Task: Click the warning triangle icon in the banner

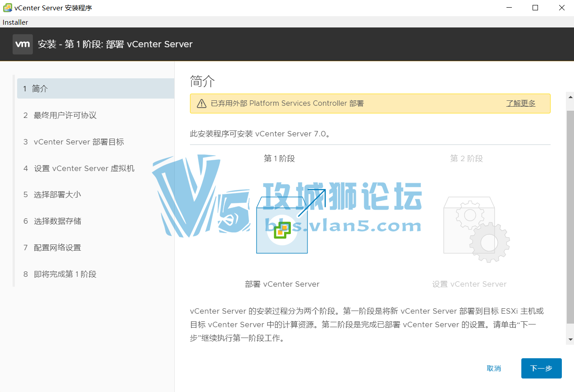Action: [201, 103]
